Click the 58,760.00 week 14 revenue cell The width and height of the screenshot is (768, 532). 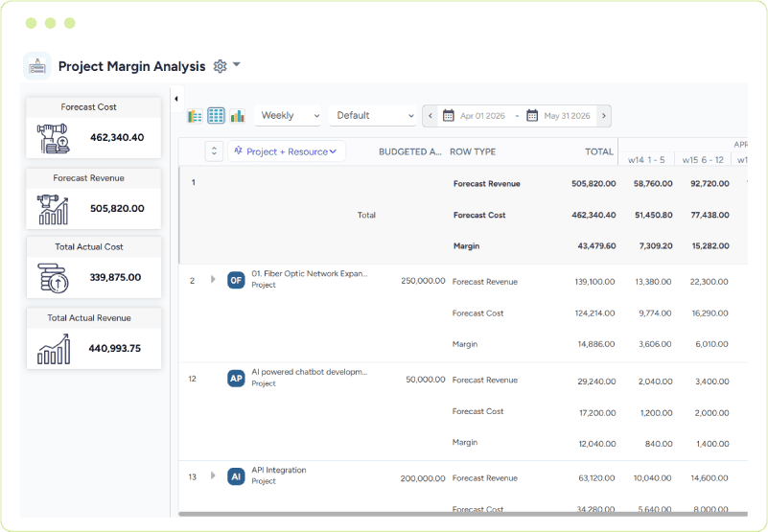pyautogui.click(x=653, y=184)
